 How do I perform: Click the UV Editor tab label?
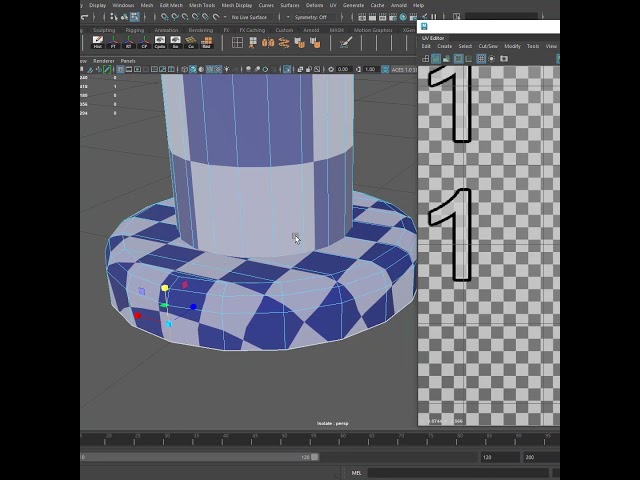click(x=433, y=38)
